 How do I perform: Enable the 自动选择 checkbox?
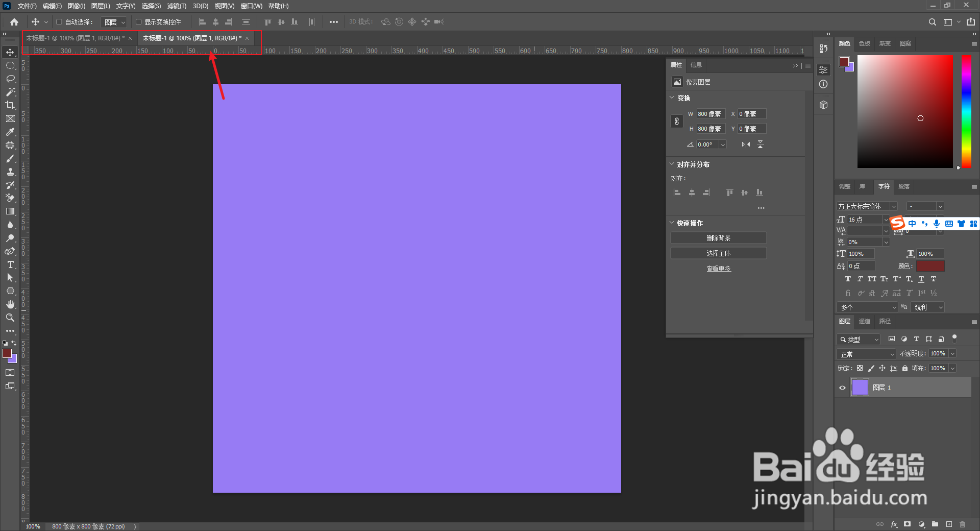coord(59,22)
